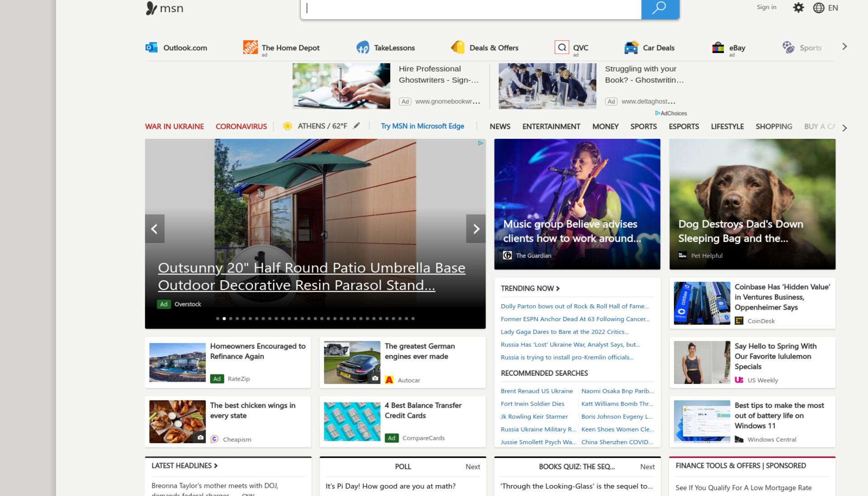The height and width of the screenshot is (496, 868).
Task: Edit location with pencil icon
Action: (x=357, y=126)
